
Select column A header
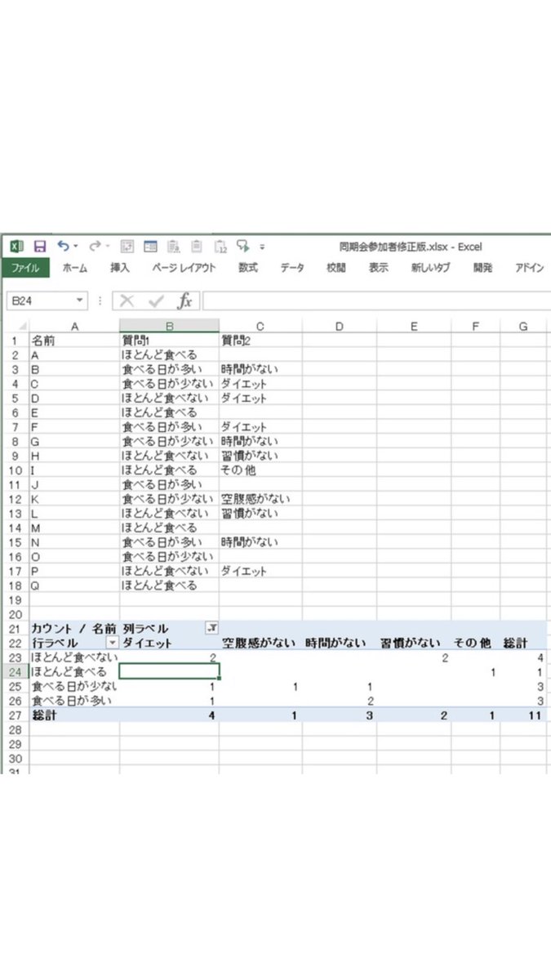[x=74, y=326]
